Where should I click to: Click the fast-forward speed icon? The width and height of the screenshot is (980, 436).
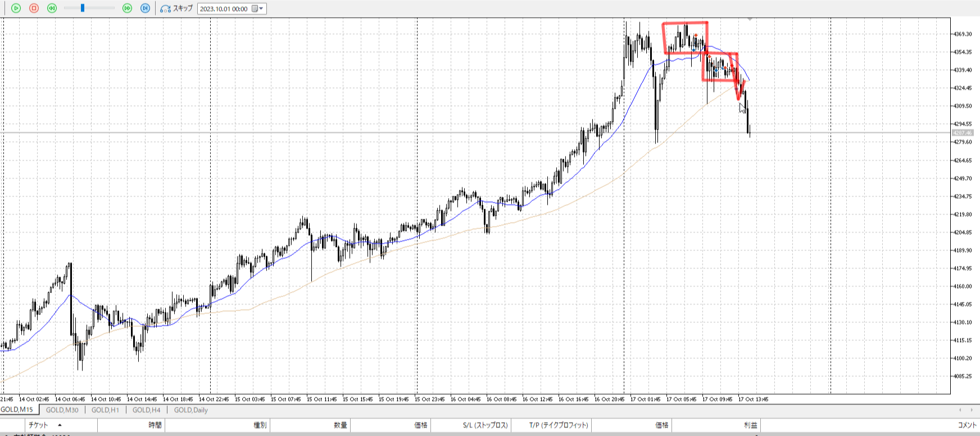point(127,8)
